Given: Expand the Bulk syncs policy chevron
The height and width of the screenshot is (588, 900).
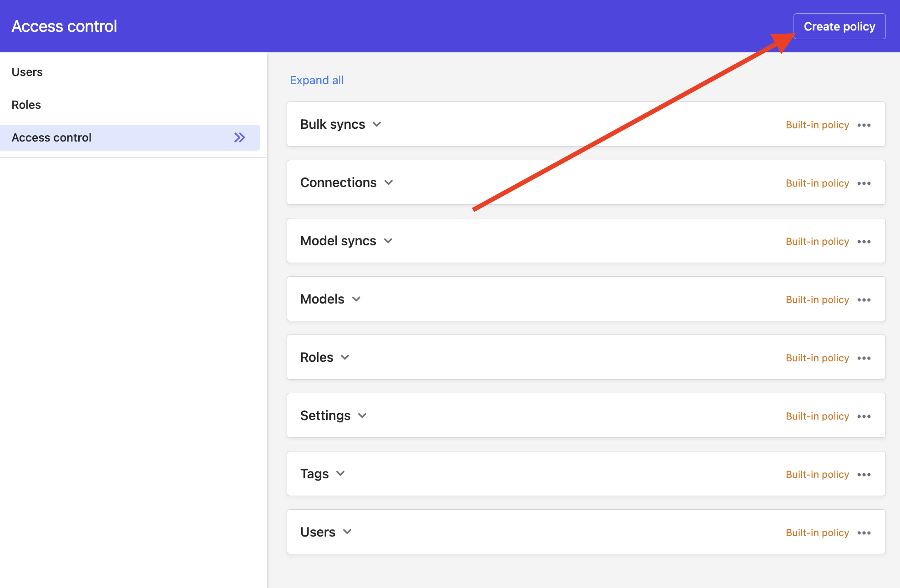Looking at the screenshot, I should (x=377, y=124).
